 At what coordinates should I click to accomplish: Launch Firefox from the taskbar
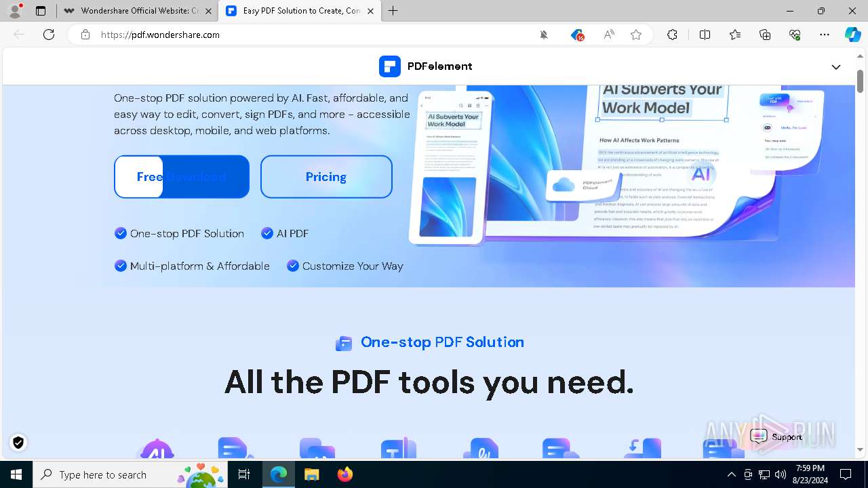pos(345,474)
